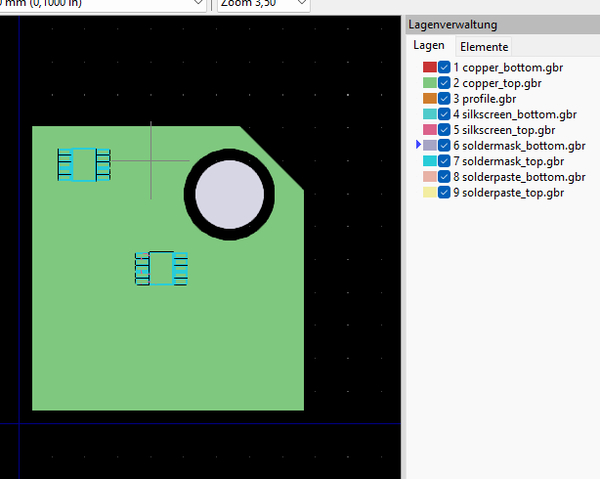Select layer name 9 solderpaste_top.gbr
600x479 pixels.
point(509,193)
